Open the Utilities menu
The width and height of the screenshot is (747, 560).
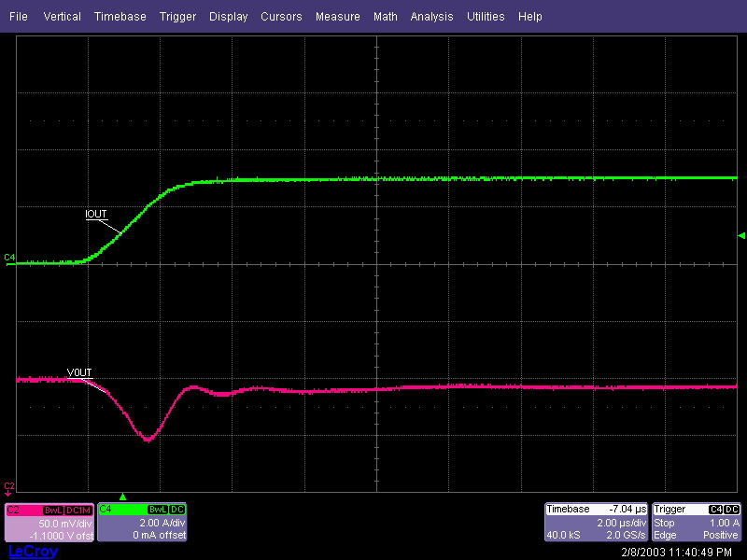[486, 17]
